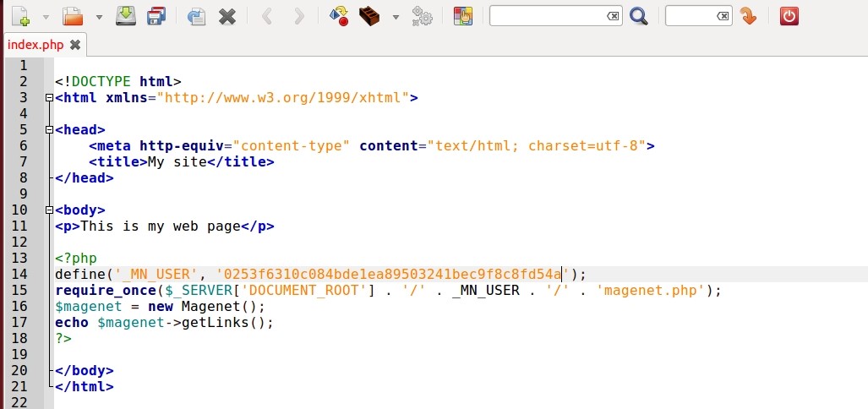Focus the toolbar search text field
The height and width of the screenshot is (409, 868).
(548, 16)
